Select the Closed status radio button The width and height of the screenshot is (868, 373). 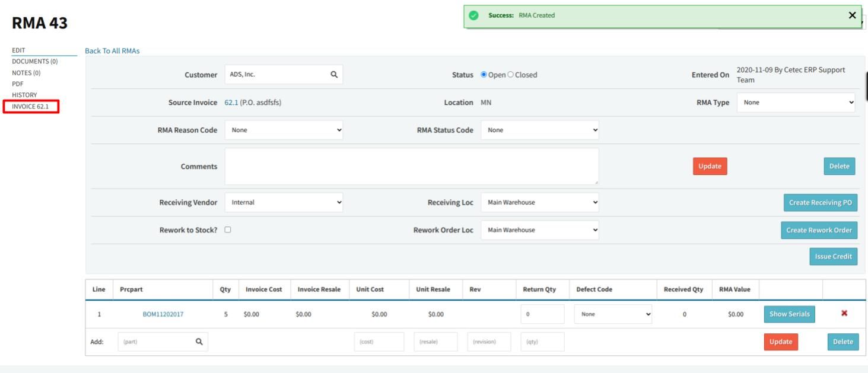click(511, 75)
